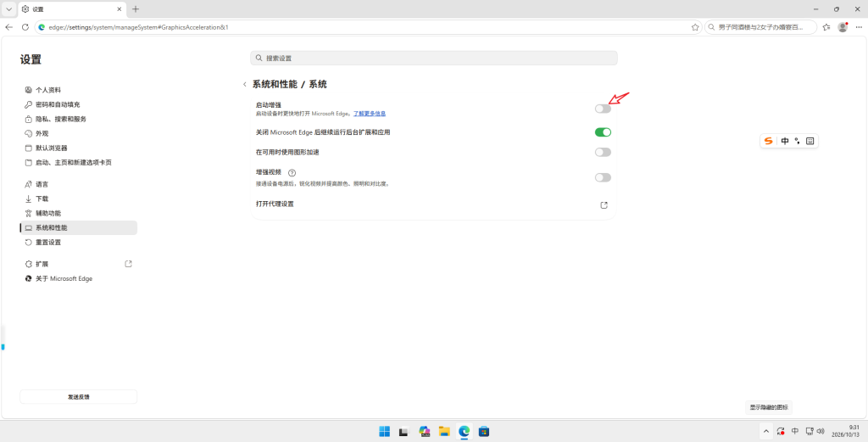Click the address bar URL
Screen dimensions: 868x442
(x=138, y=27)
